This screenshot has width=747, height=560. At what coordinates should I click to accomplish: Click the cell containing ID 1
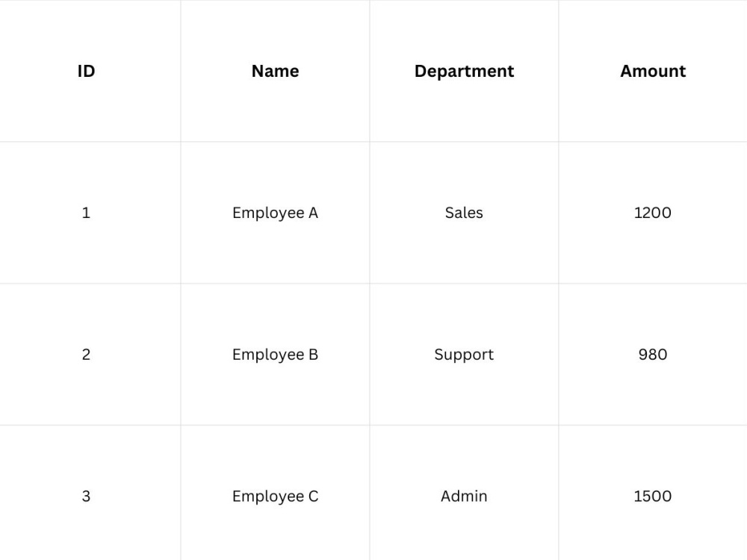[x=90, y=212]
